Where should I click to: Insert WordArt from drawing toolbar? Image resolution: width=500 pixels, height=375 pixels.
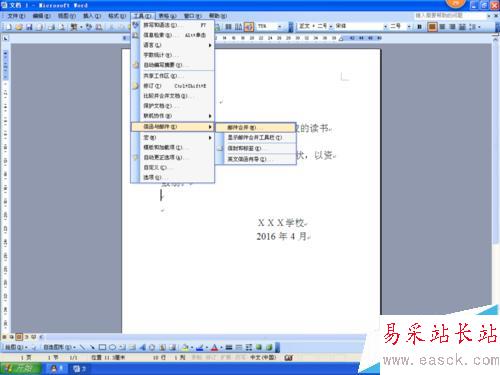[143, 347]
